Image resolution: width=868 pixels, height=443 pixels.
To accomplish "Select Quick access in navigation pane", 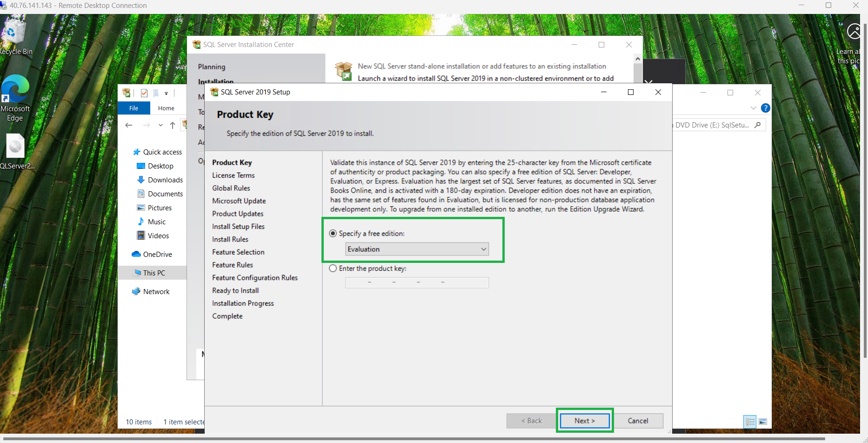I will point(157,152).
